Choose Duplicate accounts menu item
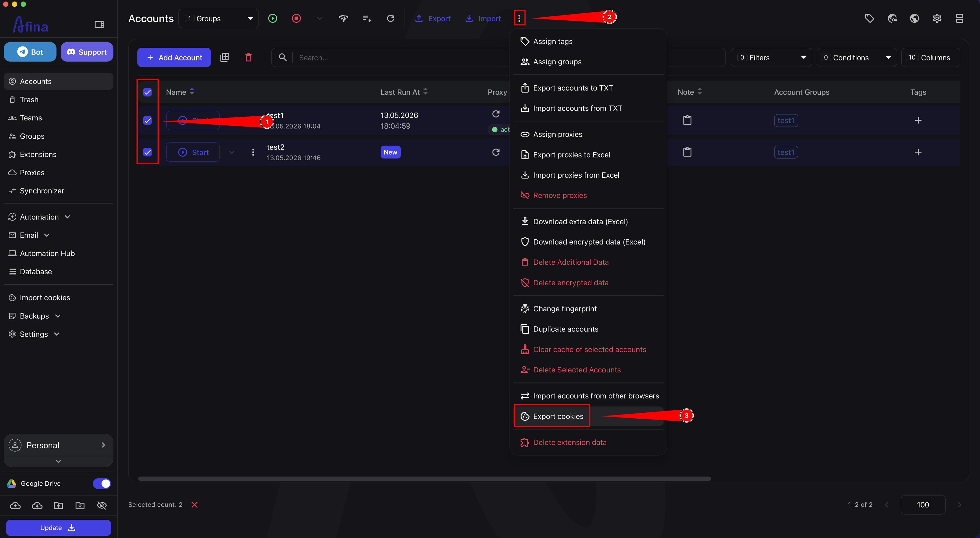The image size is (980, 538). pos(588,329)
